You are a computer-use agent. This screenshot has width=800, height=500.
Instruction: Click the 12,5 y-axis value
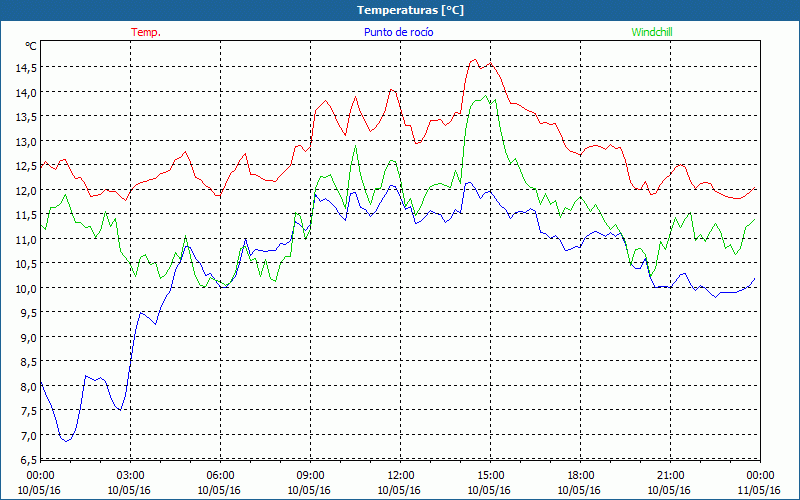tap(27, 166)
